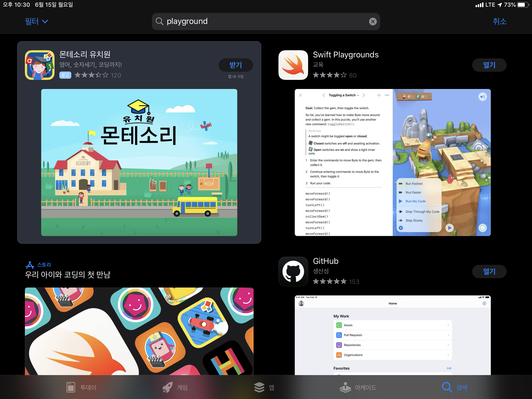Click the 취소 cancel button

coord(499,21)
